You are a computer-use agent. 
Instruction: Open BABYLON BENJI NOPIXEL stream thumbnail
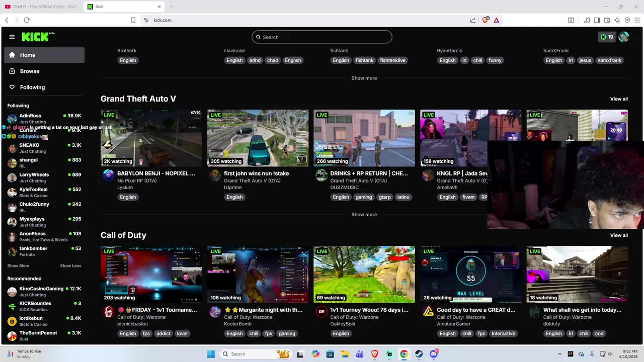pos(151,138)
